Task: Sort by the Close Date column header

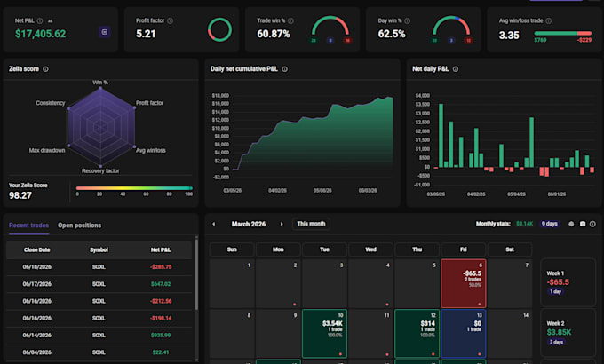Action: coord(37,250)
